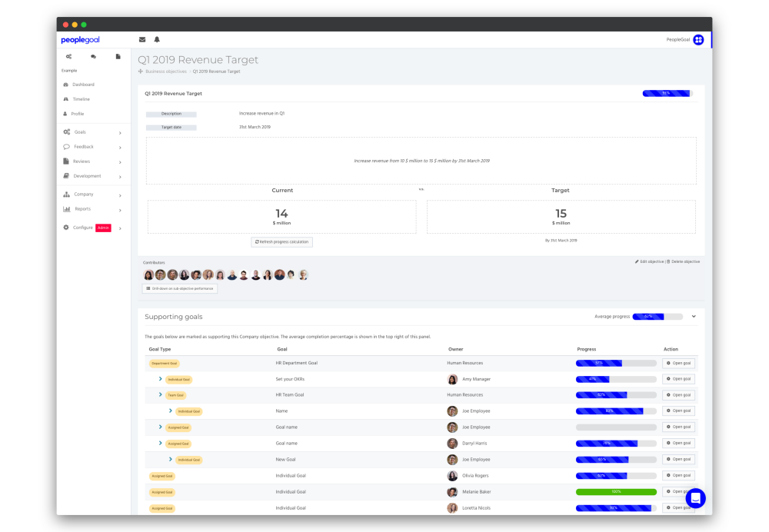The image size is (769, 532).
Task: Click Melanie Baker's green 100% progress bar
Action: (616, 492)
